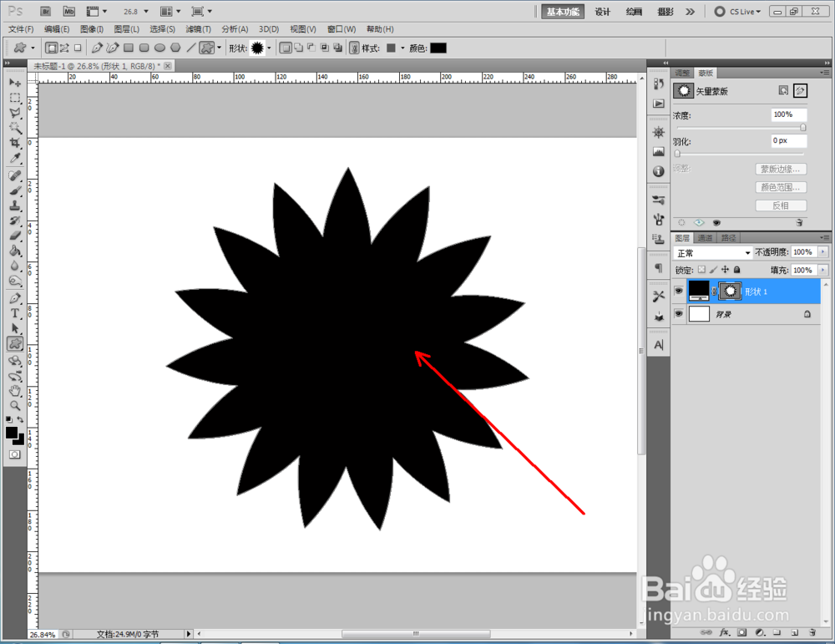Reset to default foreground/background colors
Image resolution: width=835 pixels, height=644 pixels.
click(x=9, y=420)
